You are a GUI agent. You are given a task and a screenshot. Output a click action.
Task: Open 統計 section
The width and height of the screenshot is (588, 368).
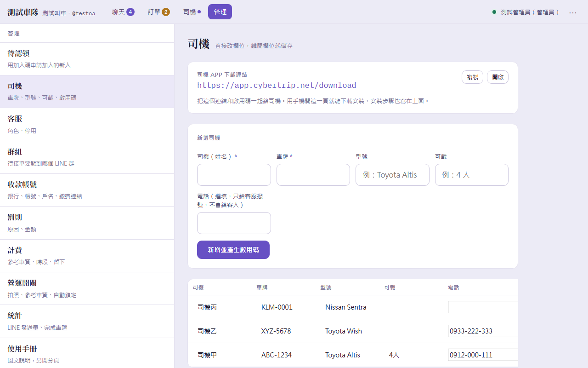pos(87,321)
